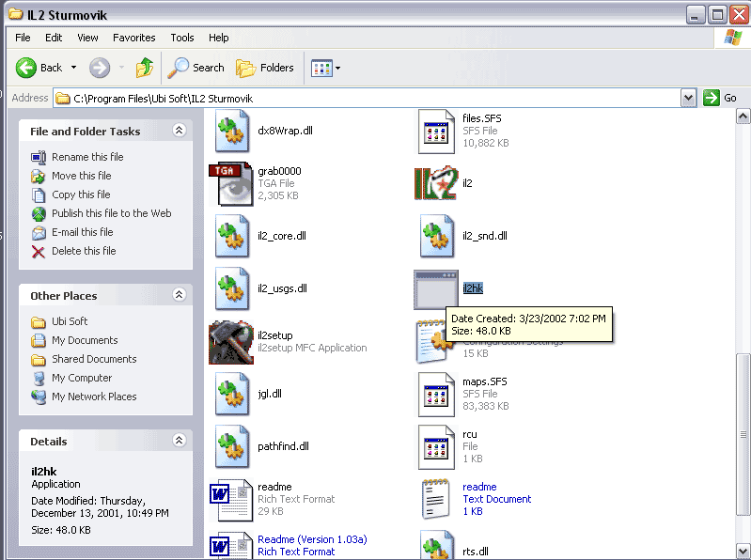This screenshot has height=560, width=751.
Task: Toggle the Folders pane
Action: 265,68
